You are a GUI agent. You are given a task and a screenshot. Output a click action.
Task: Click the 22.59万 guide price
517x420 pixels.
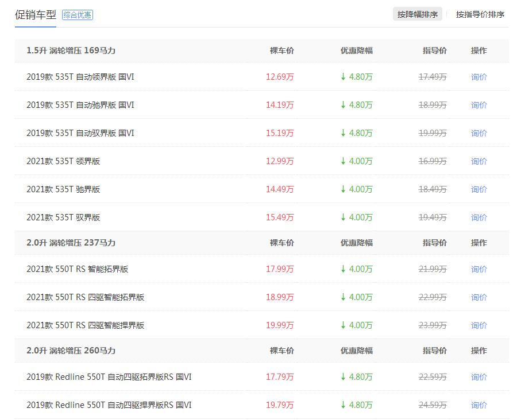coord(433,377)
